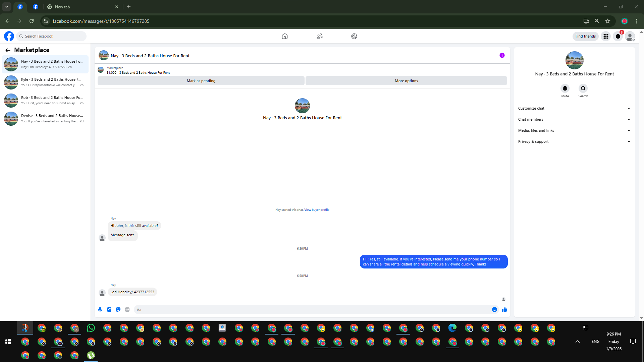Open the emoji picker in message box
The height and width of the screenshot is (362, 644).
click(x=494, y=310)
